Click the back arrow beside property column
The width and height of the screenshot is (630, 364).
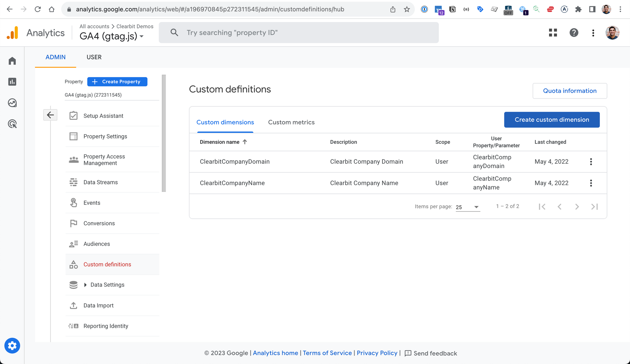pyautogui.click(x=50, y=115)
